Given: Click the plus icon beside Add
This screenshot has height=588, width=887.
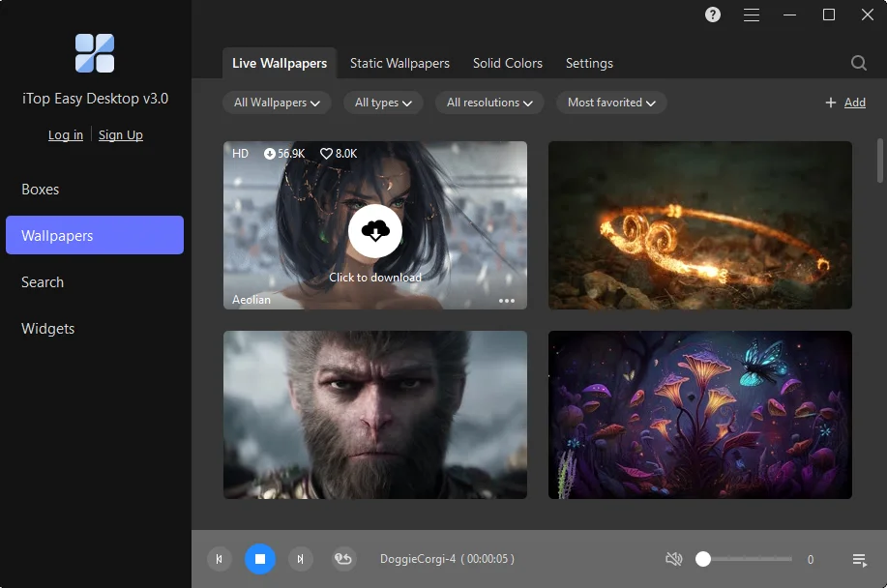Looking at the screenshot, I should pyautogui.click(x=831, y=103).
